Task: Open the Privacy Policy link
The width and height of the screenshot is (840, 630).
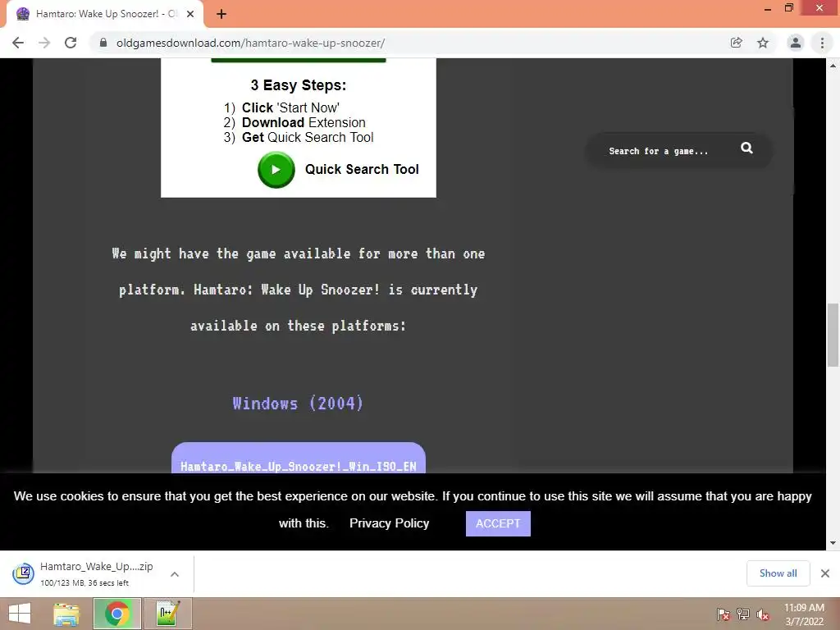Action: (x=389, y=523)
